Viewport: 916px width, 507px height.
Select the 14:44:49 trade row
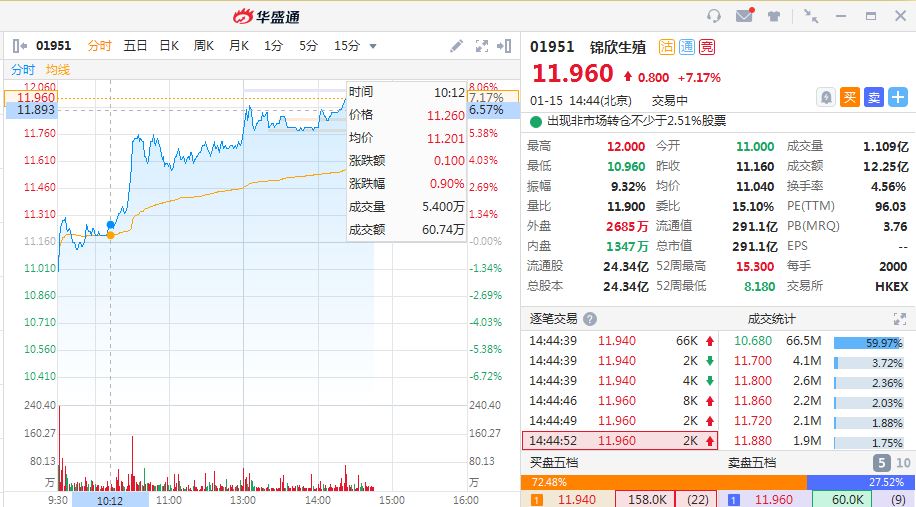click(620, 421)
